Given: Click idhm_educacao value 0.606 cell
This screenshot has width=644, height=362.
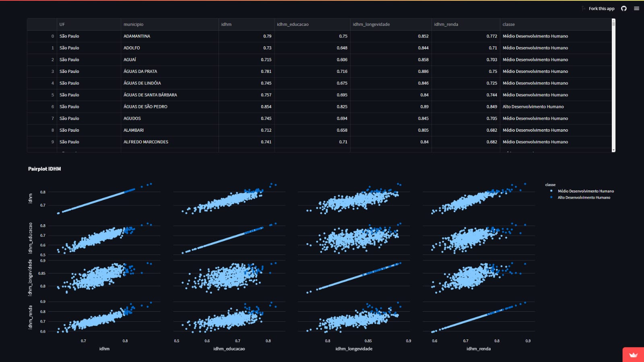Looking at the screenshot, I should tap(312, 60).
